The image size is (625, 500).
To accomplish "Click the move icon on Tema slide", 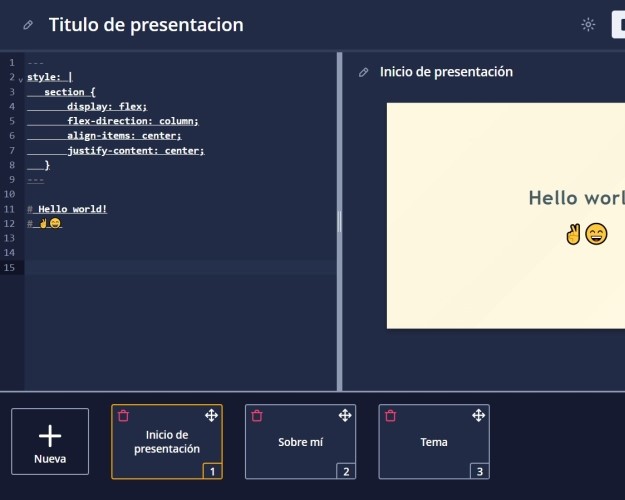I will tap(478, 415).
